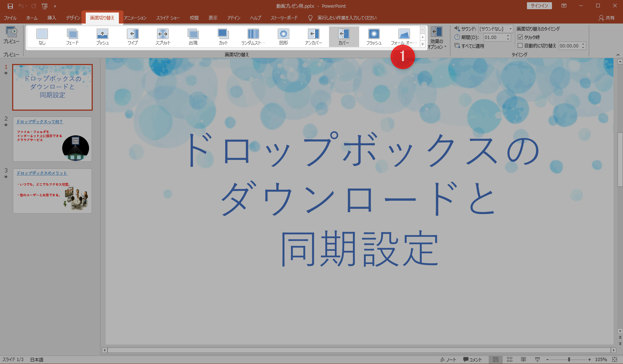Toggle the ノート notes pane
This screenshot has height=364, width=623.
coord(448,360)
